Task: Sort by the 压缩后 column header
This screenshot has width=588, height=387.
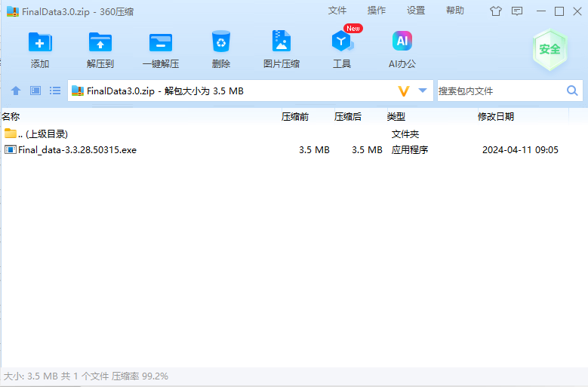Action: click(348, 116)
